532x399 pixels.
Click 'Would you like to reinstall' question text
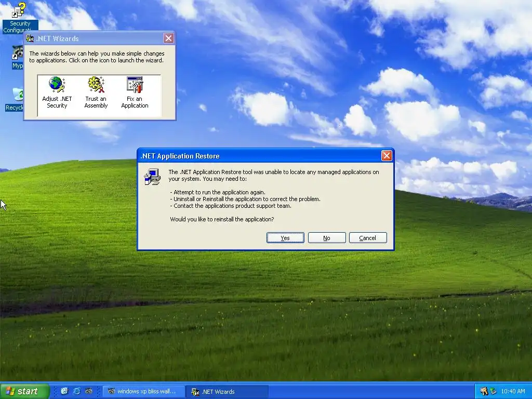222,219
